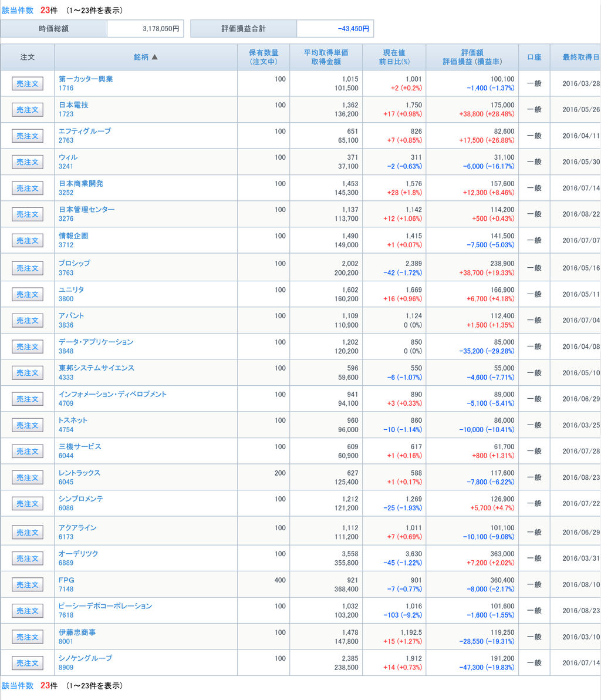Click 売注文 button for シンプロメンテ
Viewport: 601px width, 700px height.
(27, 504)
